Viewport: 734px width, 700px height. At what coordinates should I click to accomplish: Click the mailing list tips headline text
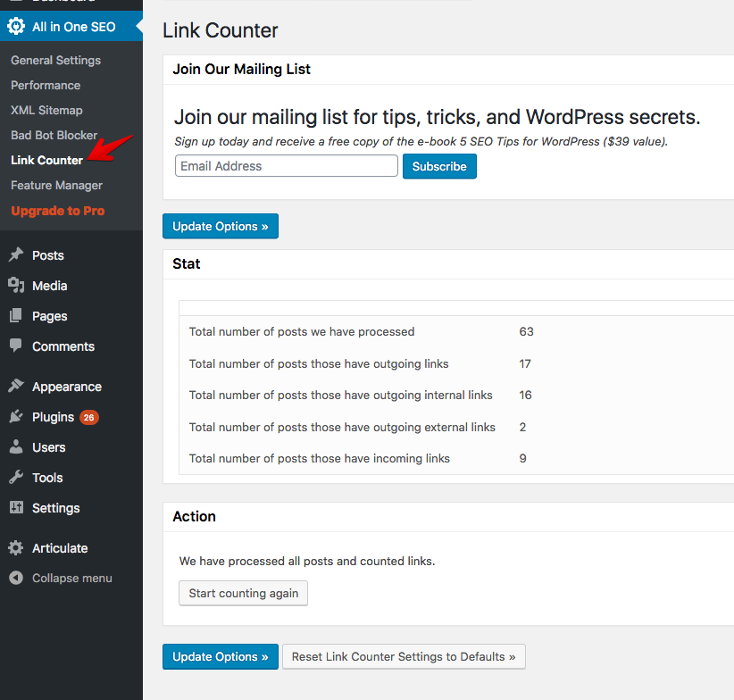(437, 117)
